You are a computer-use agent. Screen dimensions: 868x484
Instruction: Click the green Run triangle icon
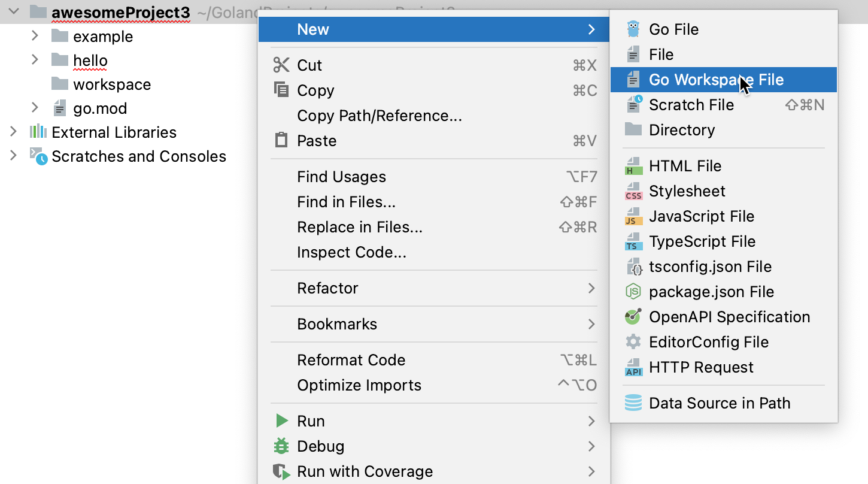[x=281, y=421]
